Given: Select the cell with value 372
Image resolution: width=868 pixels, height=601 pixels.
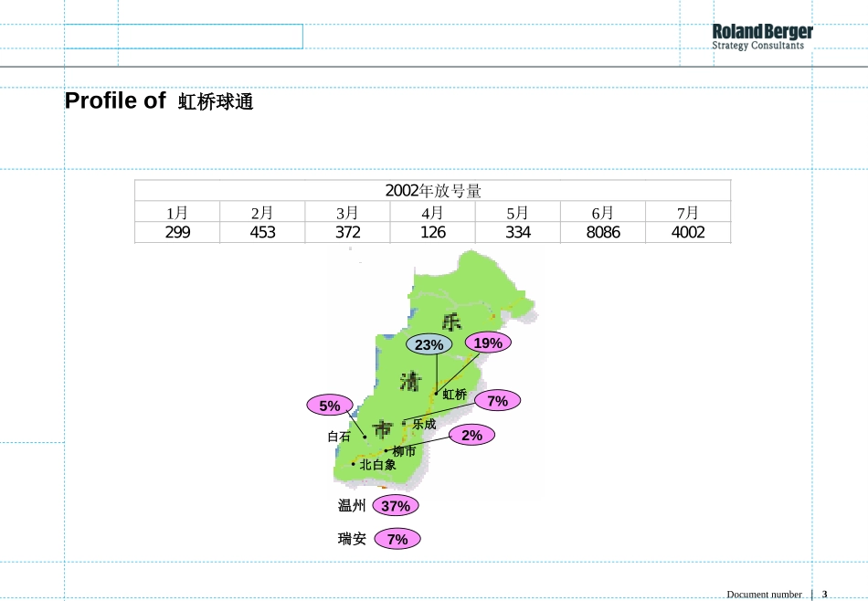Looking at the screenshot, I should pyautogui.click(x=347, y=232).
